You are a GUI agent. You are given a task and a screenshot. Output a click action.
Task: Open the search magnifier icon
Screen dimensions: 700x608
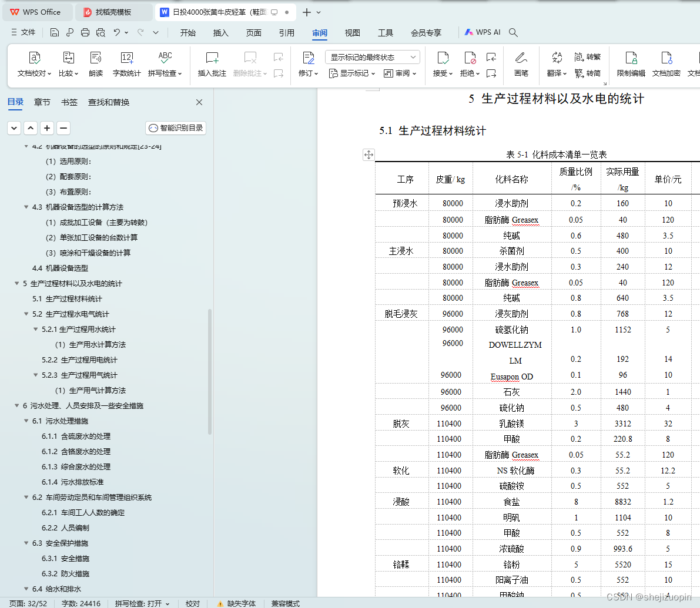click(x=514, y=32)
